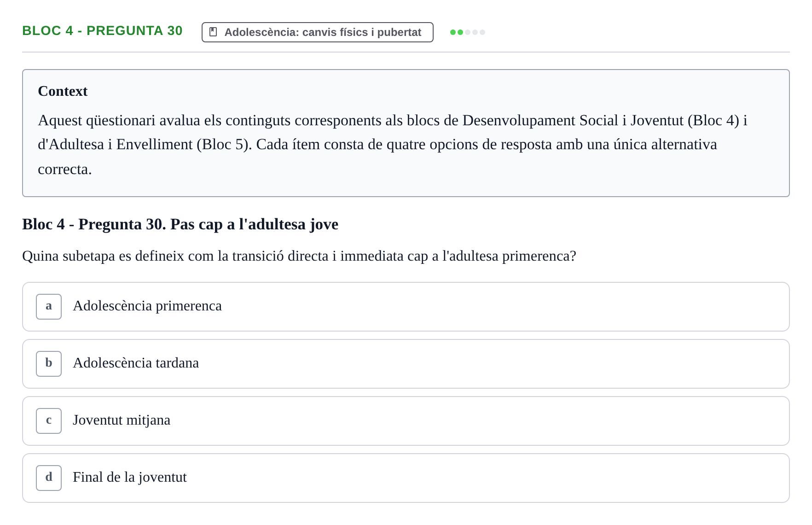Click the context paragraph starting Aquest qüestionari

[392, 145]
